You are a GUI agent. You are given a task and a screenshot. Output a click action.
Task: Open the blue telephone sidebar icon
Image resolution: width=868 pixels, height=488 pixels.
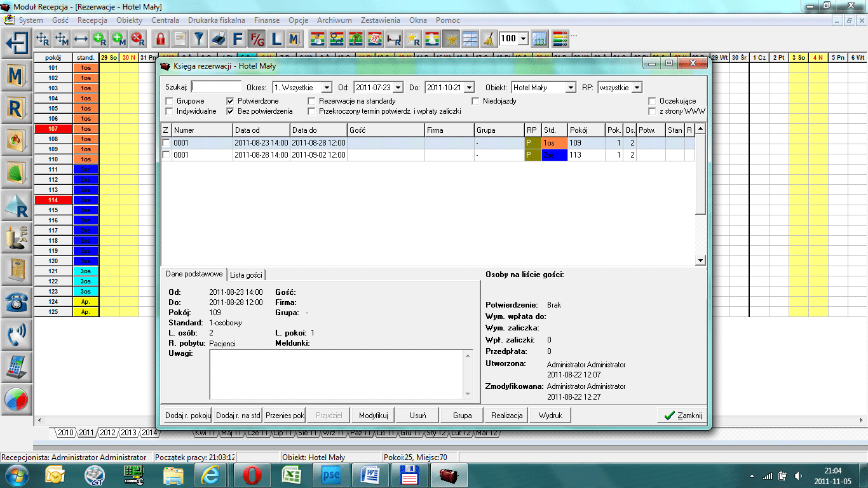[x=17, y=302]
